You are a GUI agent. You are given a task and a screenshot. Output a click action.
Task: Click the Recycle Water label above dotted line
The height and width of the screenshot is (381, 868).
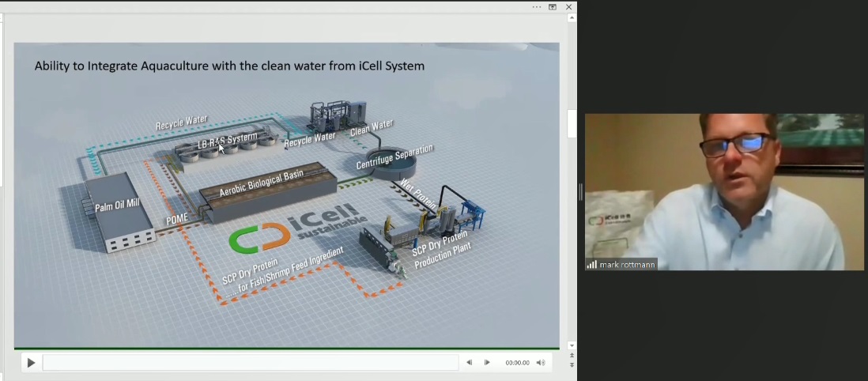pyautogui.click(x=181, y=123)
